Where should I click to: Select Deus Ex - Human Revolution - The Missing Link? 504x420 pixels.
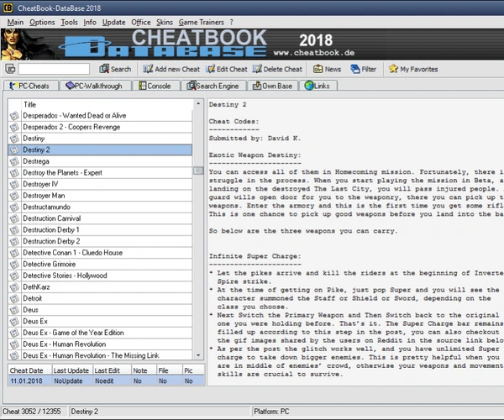coord(100,355)
